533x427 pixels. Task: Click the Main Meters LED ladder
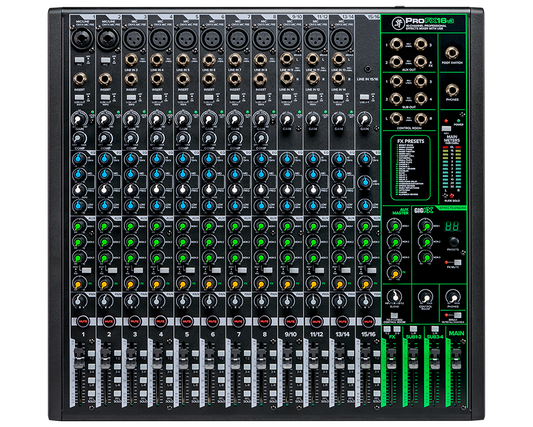point(452,167)
